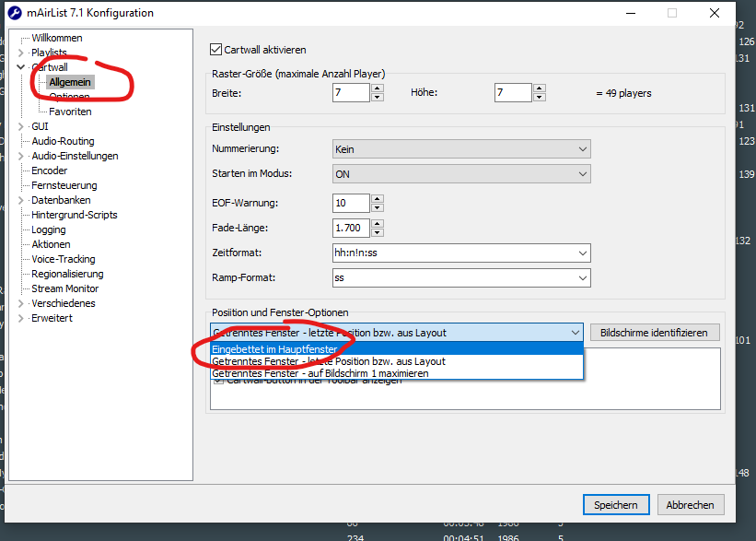Select Stream Monitor in the tree
This screenshot has height=541, width=756.
[65, 288]
